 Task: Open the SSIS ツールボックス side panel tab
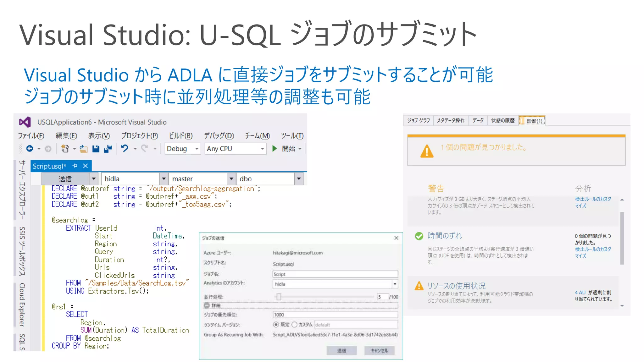tap(22, 251)
